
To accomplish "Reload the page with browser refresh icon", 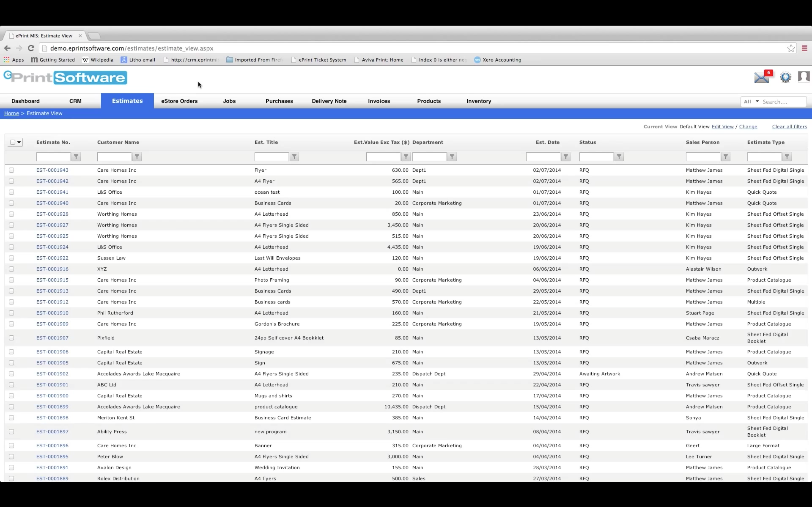I will [x=31, y=48].
